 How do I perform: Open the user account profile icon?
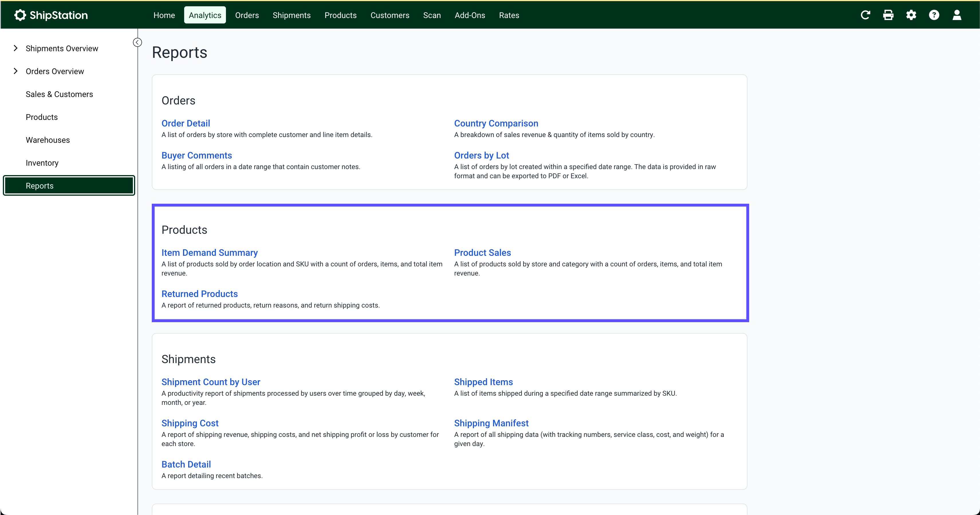957,15
